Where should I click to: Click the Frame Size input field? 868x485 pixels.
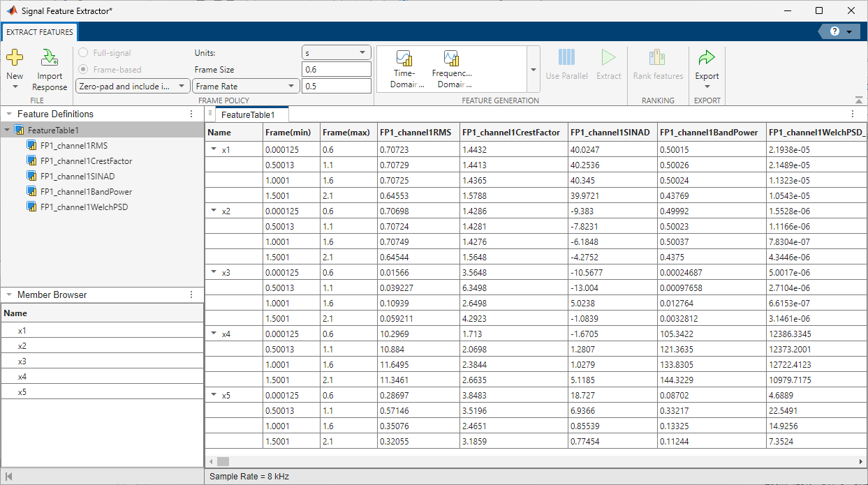point(336,70)
